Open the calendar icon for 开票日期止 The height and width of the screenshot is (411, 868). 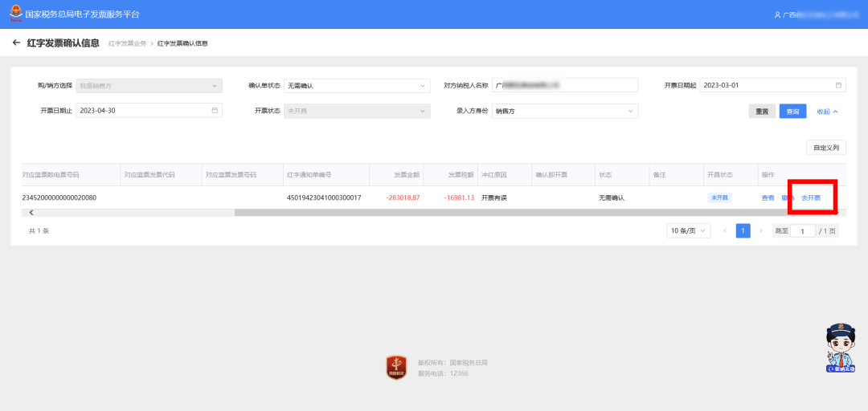[215, 111]
